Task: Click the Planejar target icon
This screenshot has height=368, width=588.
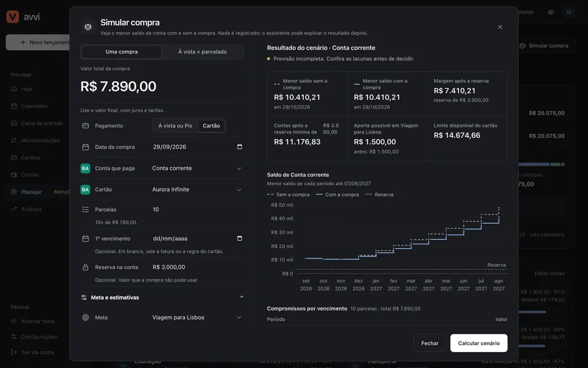Action: 14,192
